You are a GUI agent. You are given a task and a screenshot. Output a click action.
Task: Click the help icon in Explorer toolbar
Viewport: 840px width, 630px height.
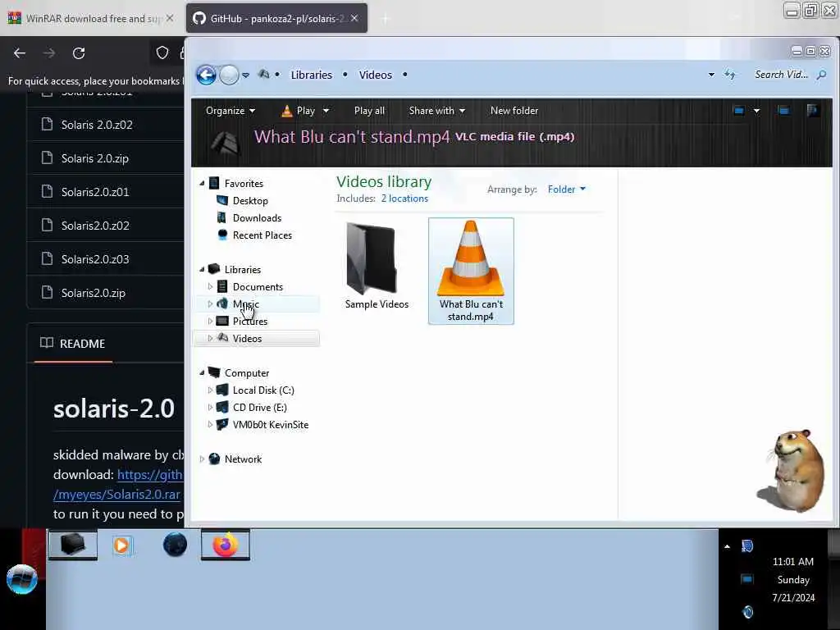812,111
